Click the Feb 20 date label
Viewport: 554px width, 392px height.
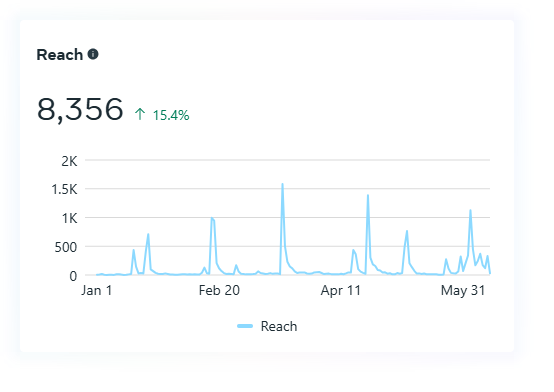point(219,290)
